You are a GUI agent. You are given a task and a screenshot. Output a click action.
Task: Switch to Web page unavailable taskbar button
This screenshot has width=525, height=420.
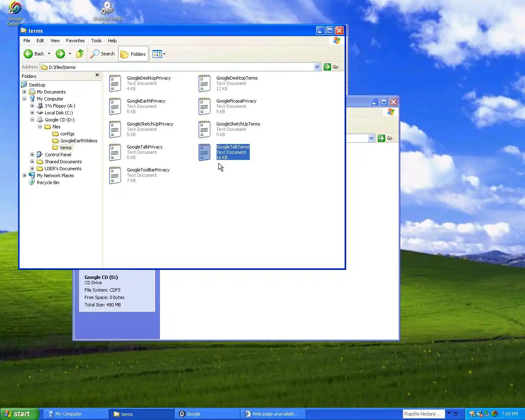tap(273, 414)
